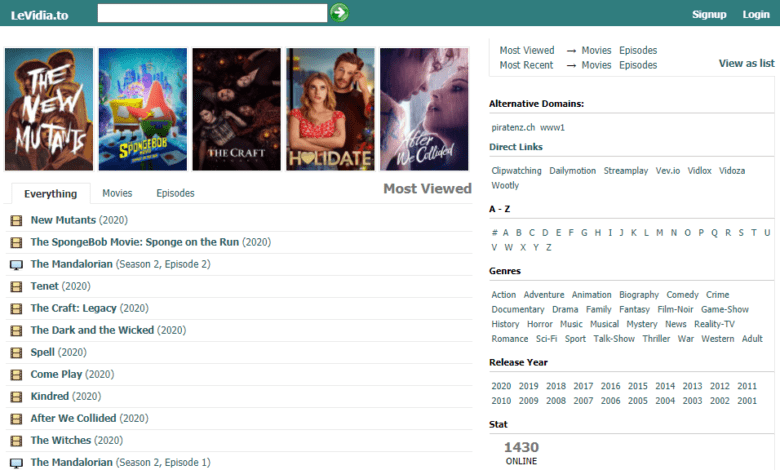Open the Holidate poster thumbnail

[330, 109]
